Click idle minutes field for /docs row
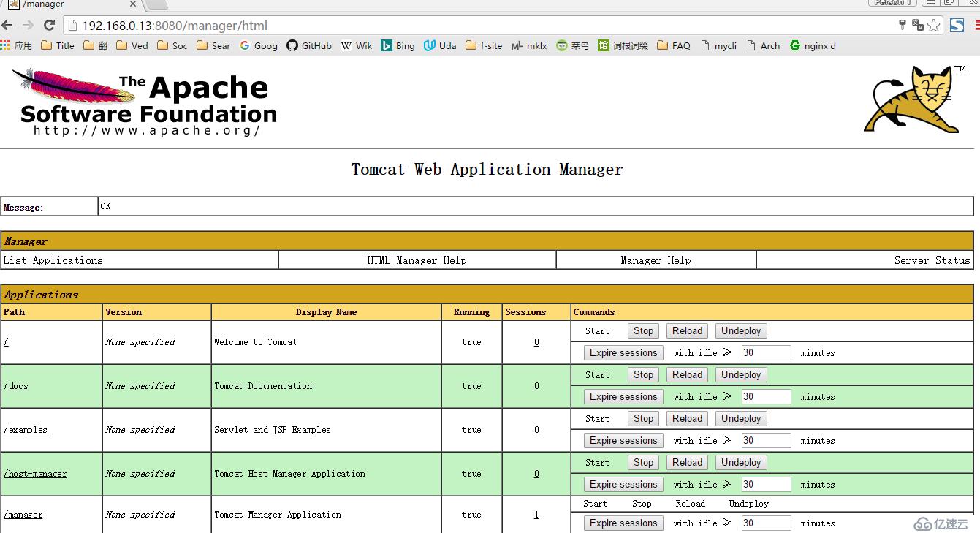Viewport: 980px width, 533px height. tap(766, 397)
